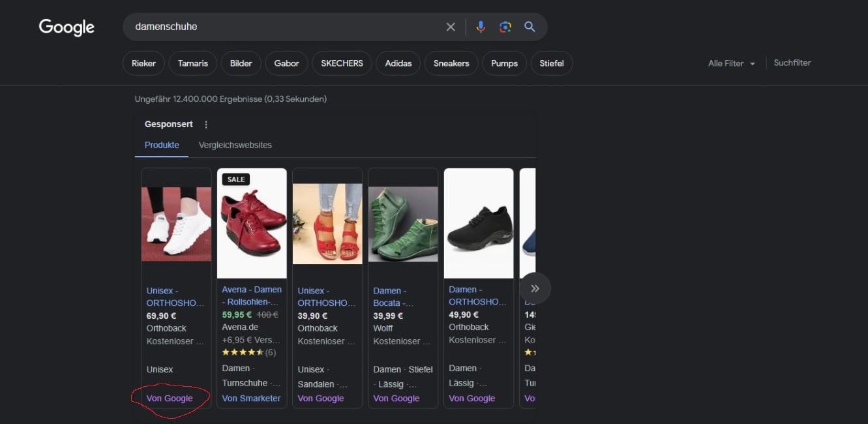
Task: Click the 39,99 € price
Action: [388, 316]
